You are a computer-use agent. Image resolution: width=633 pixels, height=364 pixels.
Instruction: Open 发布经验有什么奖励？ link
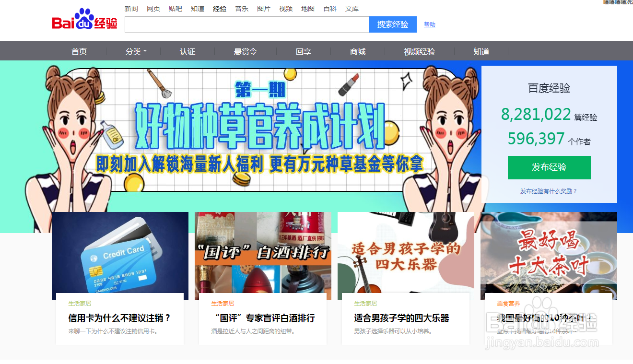549,191
